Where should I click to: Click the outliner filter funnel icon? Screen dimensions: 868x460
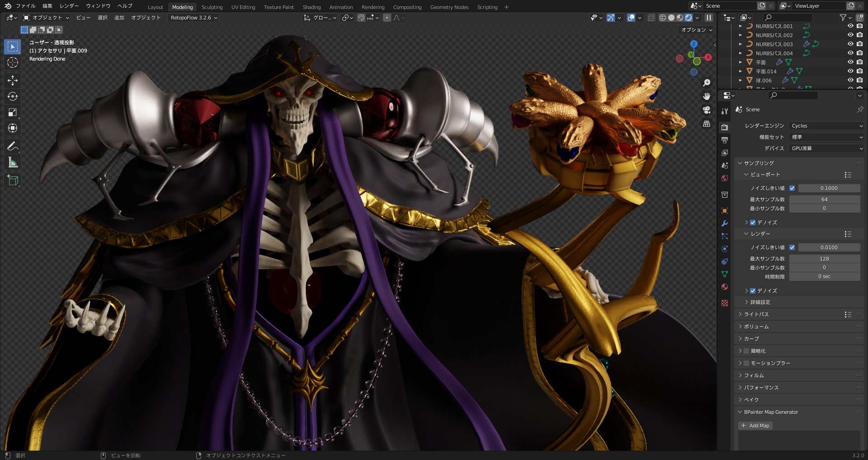(x=843, y=18)
